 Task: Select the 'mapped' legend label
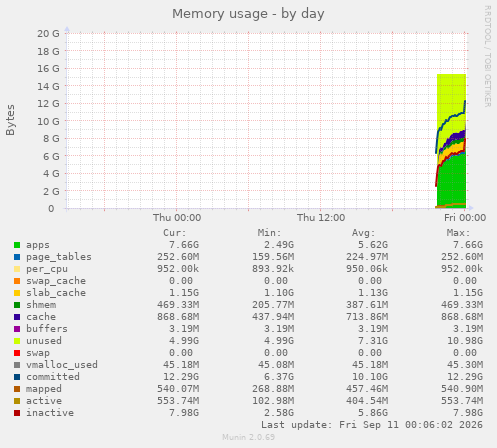pyautogui.click(x=44, y=389)
